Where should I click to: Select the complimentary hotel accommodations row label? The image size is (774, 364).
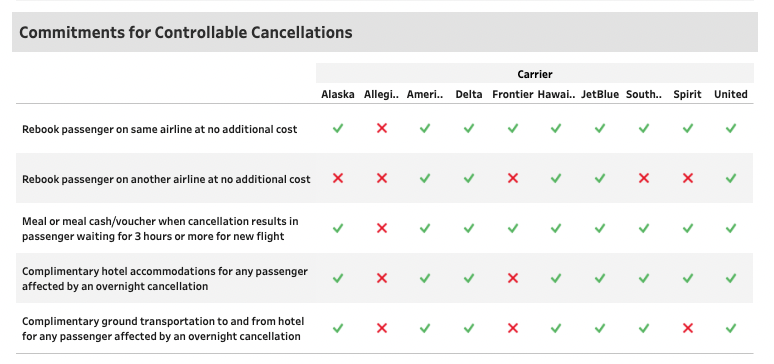[165, 279]
